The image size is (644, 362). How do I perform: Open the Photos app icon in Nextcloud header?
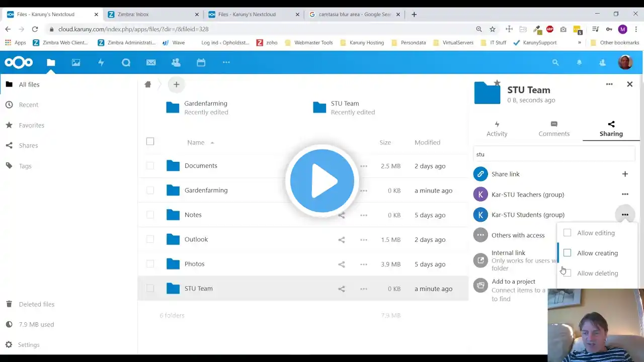click(76, 62)
